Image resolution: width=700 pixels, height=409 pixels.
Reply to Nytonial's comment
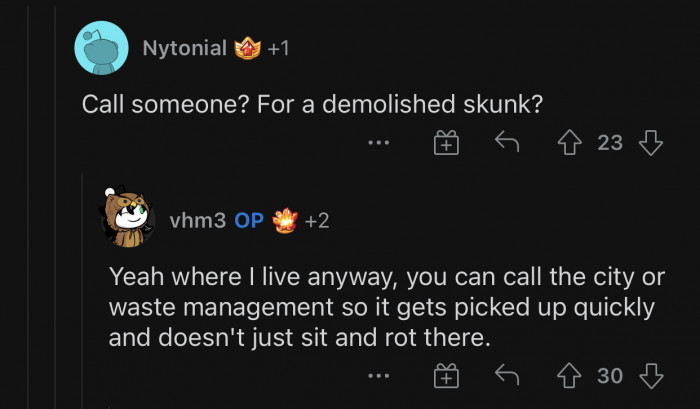point(507,143)
